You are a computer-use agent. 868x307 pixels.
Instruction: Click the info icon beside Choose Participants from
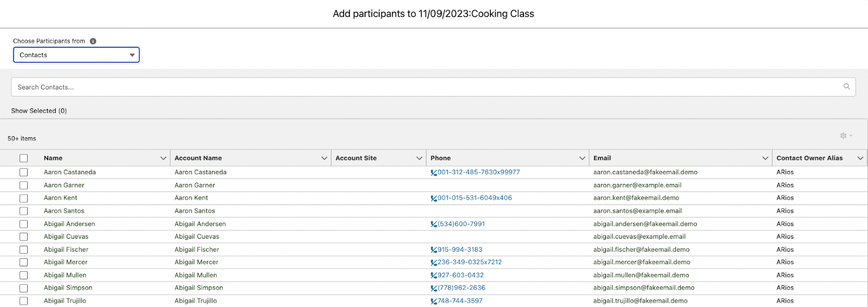93,41
